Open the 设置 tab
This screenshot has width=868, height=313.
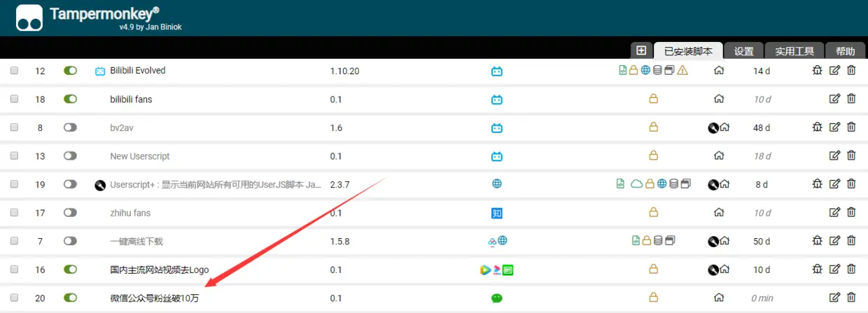(744, 51)
